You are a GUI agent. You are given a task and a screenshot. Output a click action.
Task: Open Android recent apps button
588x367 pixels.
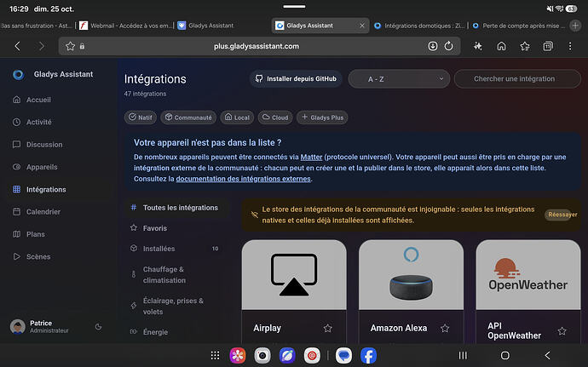(x=463, y=355)
